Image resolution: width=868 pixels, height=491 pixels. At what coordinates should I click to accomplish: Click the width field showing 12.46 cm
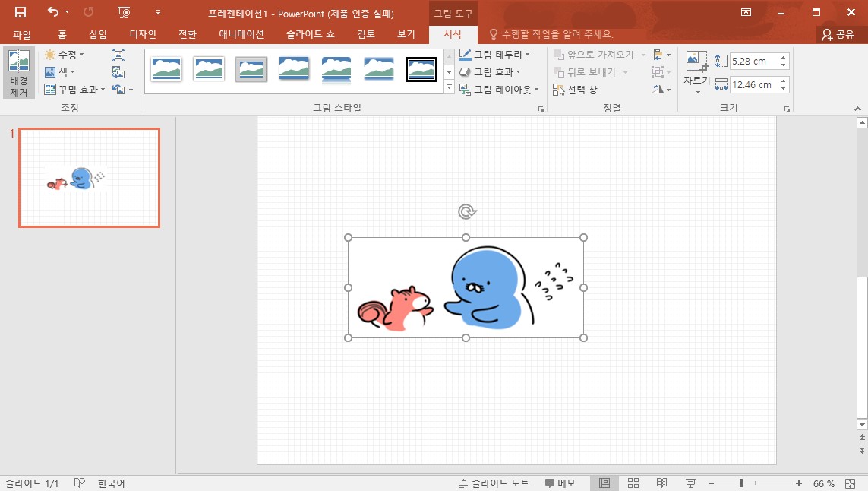point(753,85)
